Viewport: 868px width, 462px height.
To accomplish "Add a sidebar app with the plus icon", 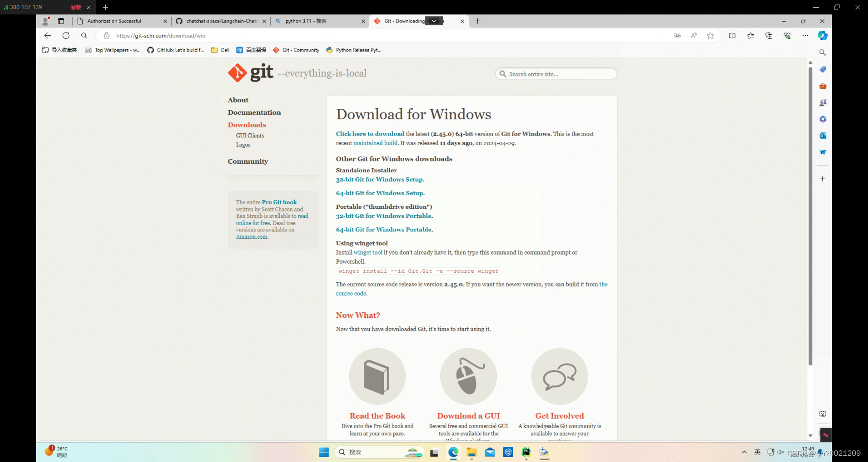I will 823,179.
